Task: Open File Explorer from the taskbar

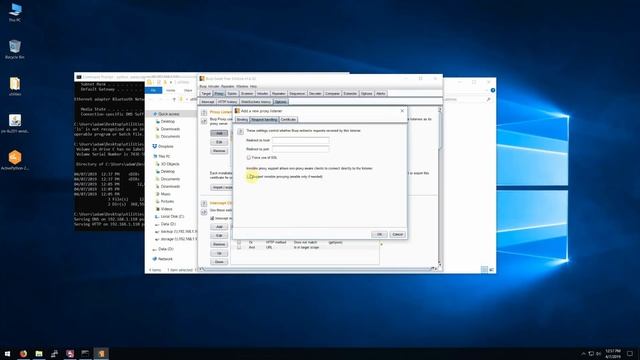Action: (39, 353)
